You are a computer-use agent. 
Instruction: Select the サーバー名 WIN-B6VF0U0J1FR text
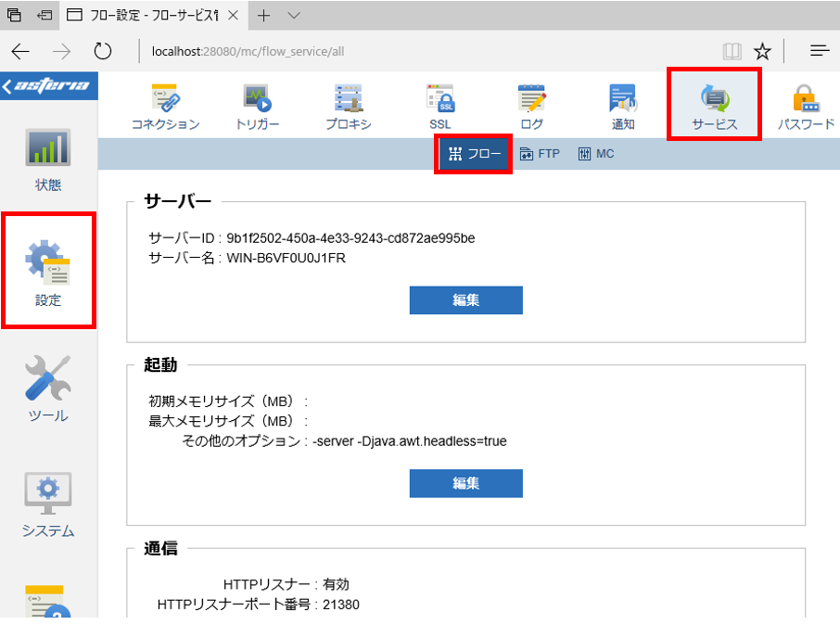[x=286, y=258]
